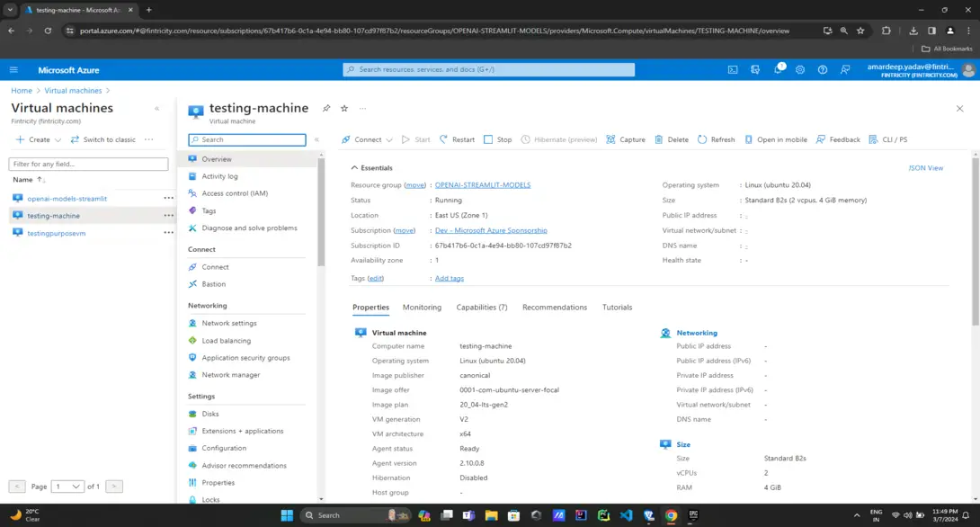Refresh the VM overview
Screen dimensions: 980x527
tap(717, 139)
